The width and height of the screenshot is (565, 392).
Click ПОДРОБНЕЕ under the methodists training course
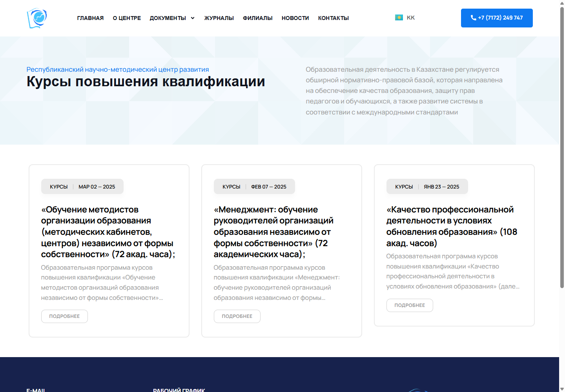(64, 316)
